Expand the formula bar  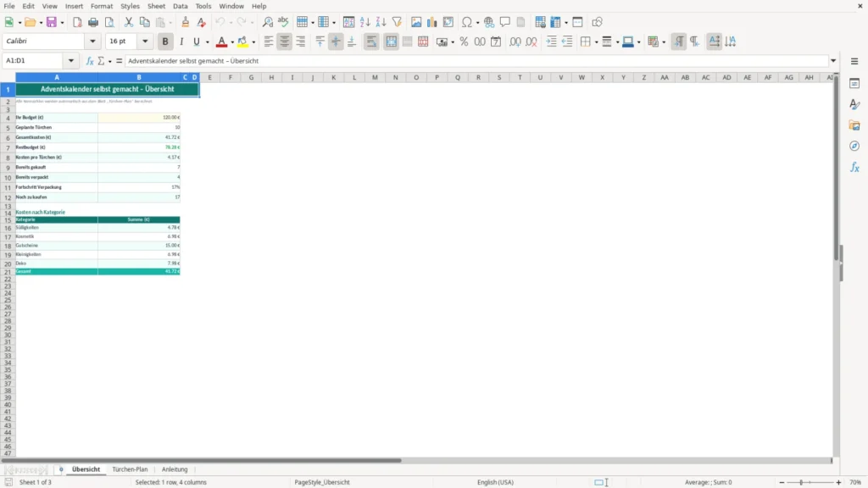click(833, 61)
